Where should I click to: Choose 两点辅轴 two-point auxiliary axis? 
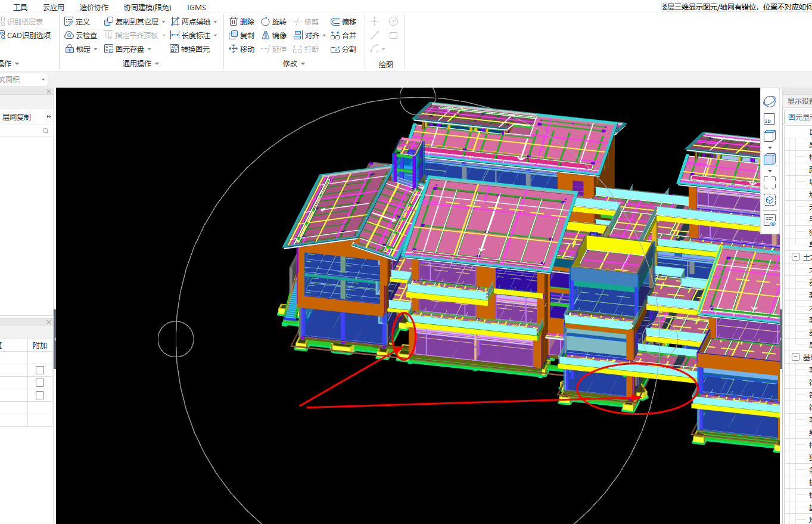click(191, 21)
